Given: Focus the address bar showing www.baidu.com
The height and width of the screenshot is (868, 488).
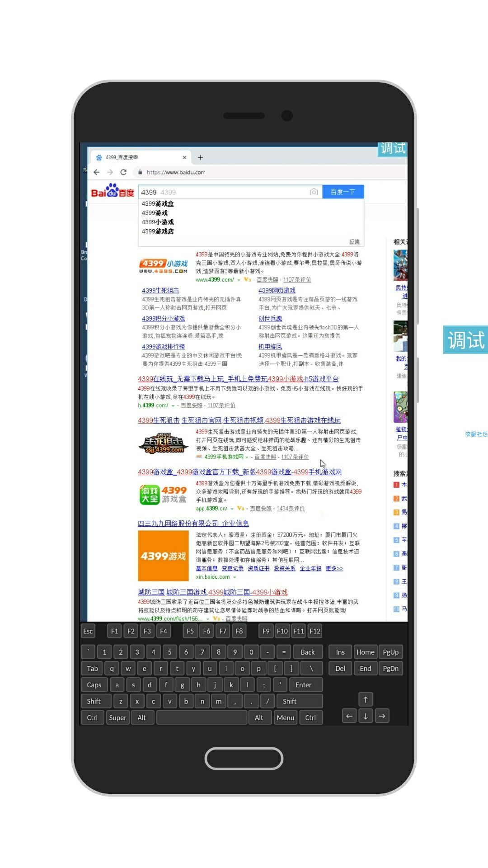Looking at the screenshot, I should pyautogui.click(x=271, y=172).
